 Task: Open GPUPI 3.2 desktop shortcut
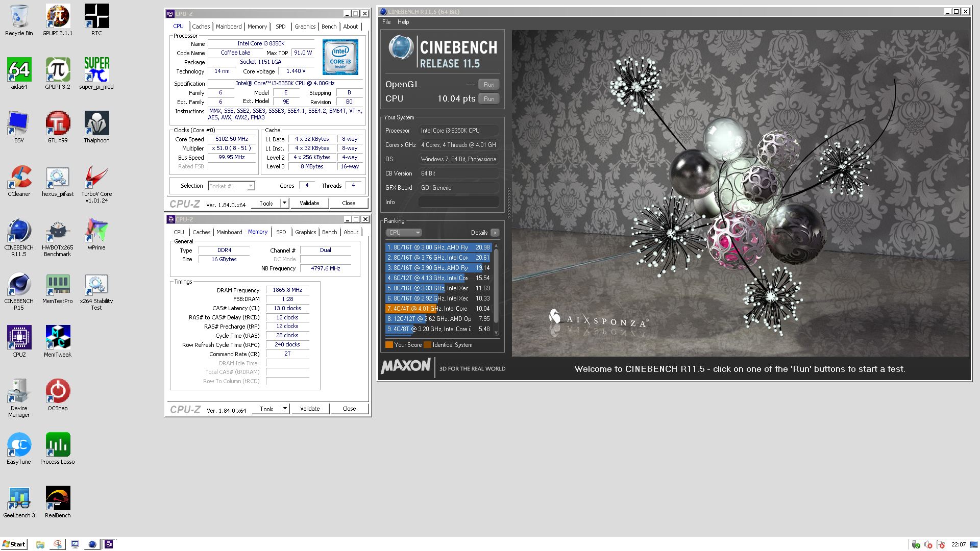click(58, 74)
